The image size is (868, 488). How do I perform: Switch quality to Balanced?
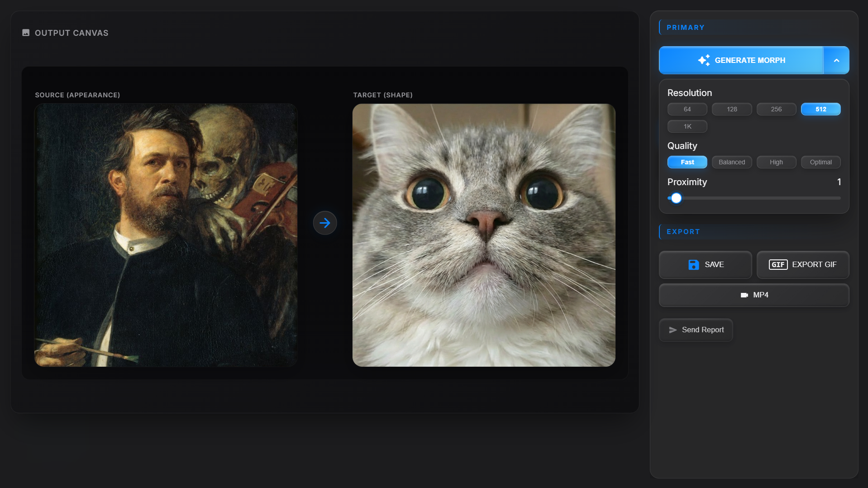click(732, 162)
